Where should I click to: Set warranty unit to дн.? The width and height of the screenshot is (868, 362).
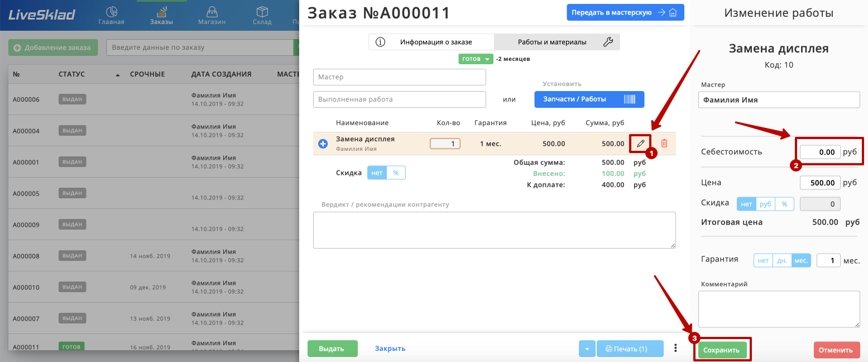tap(782, 260)
